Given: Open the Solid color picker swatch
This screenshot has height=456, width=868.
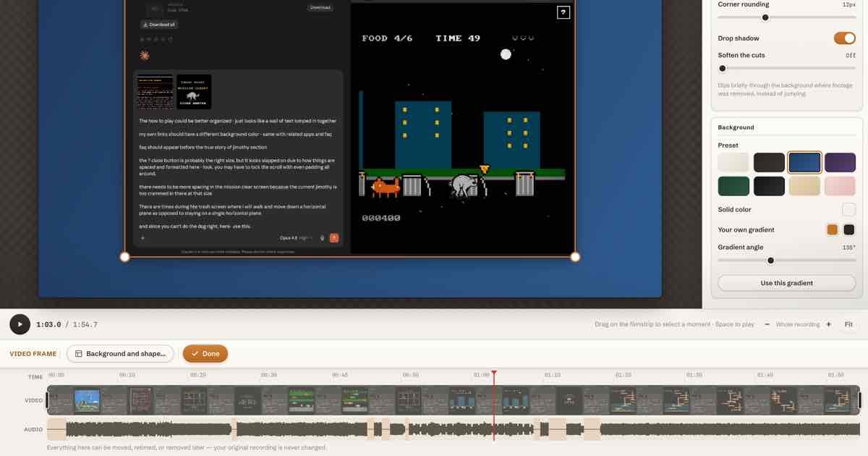Looking at the screenshot, I should [848, 210].
